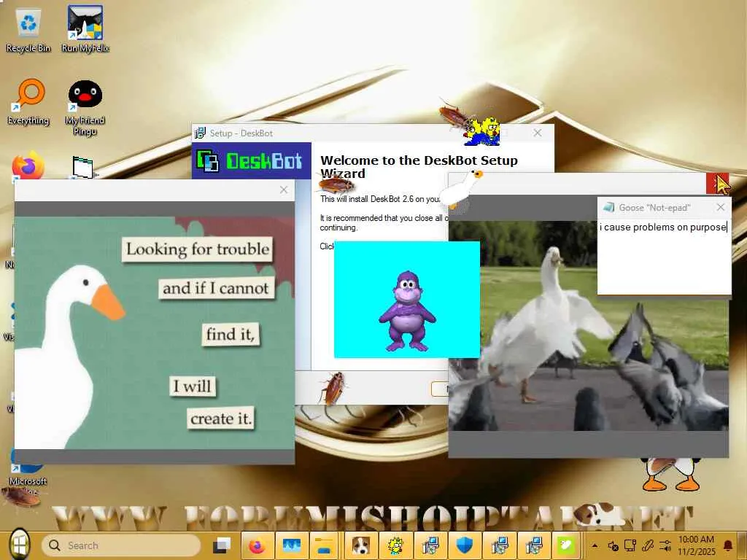Launch the Run MyFelix shortcut
This screenshot has height=560, width=747.
(x=85, y=29)
